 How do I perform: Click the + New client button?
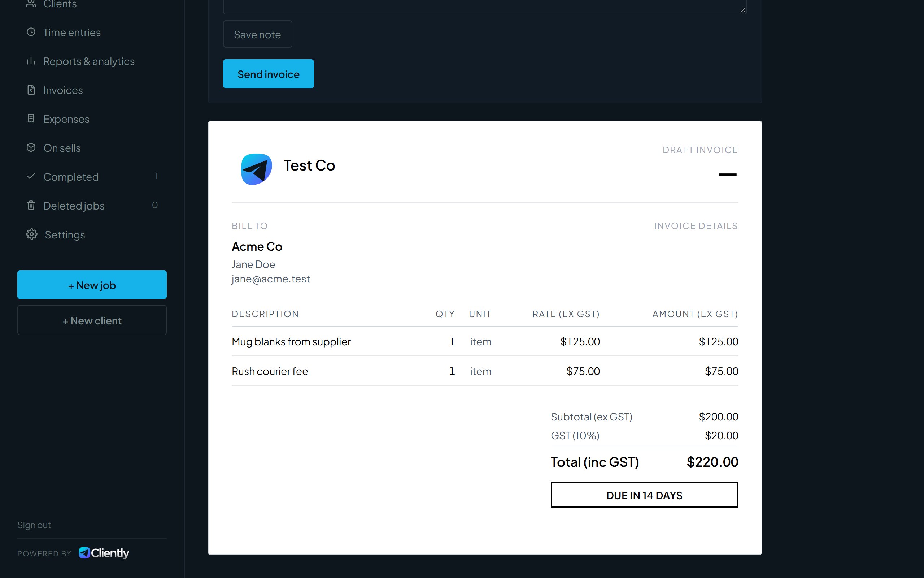pos(92,320)
